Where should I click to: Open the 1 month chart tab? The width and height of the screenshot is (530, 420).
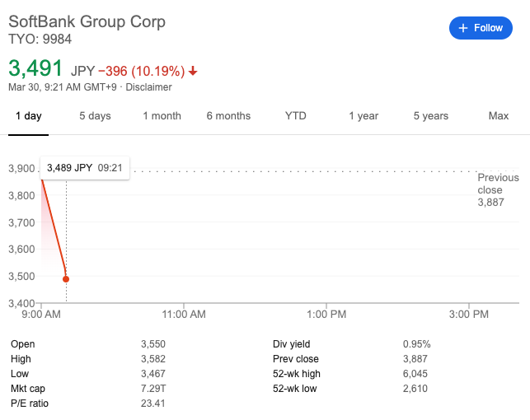162,116
